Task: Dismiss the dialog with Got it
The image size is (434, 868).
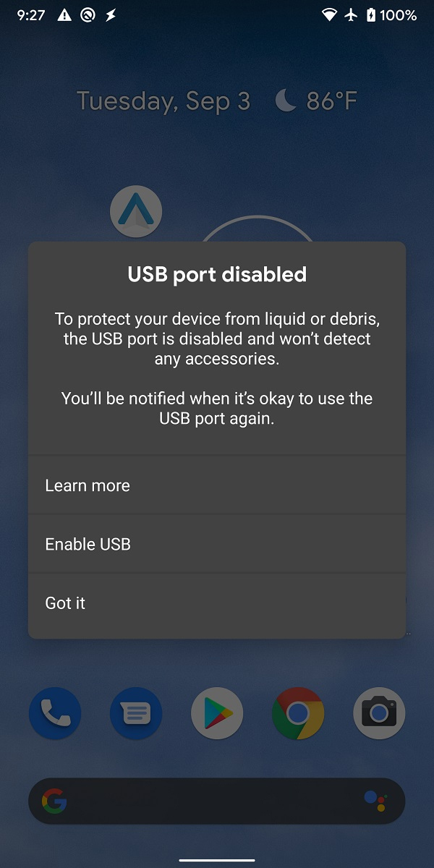Action: 65,603
